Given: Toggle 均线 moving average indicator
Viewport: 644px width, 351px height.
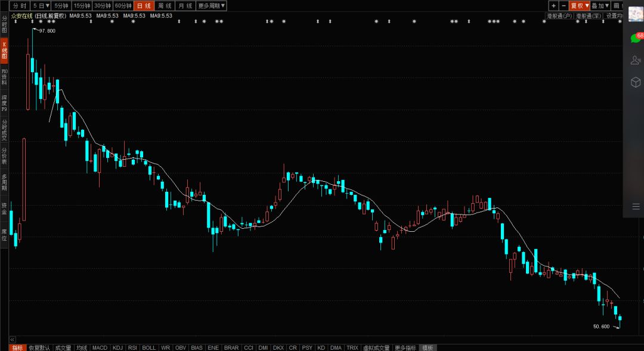Looking at the screenshot, I should coord(82,347).
